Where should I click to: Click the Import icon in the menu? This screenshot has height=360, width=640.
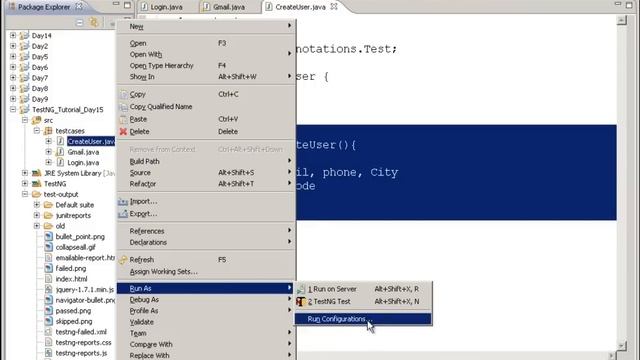[x=123, y=201]
